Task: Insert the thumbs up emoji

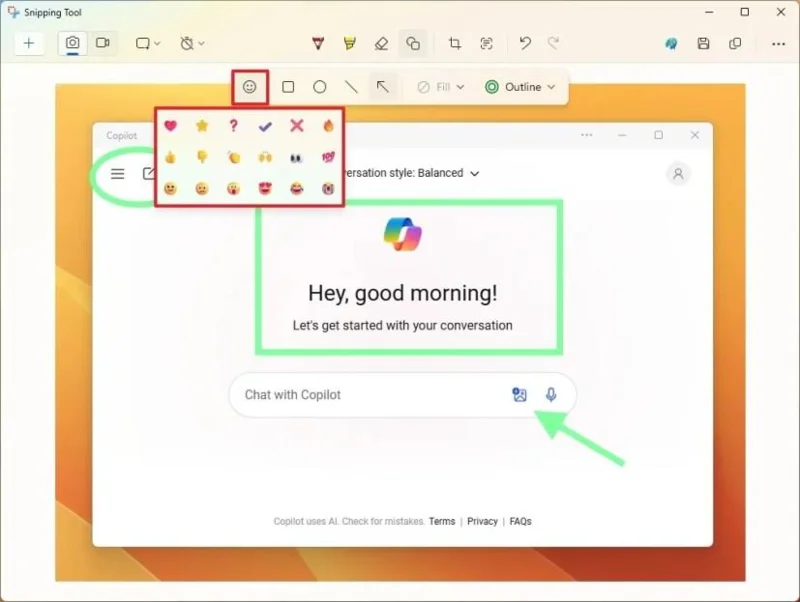Action: (x=170, y=157)
